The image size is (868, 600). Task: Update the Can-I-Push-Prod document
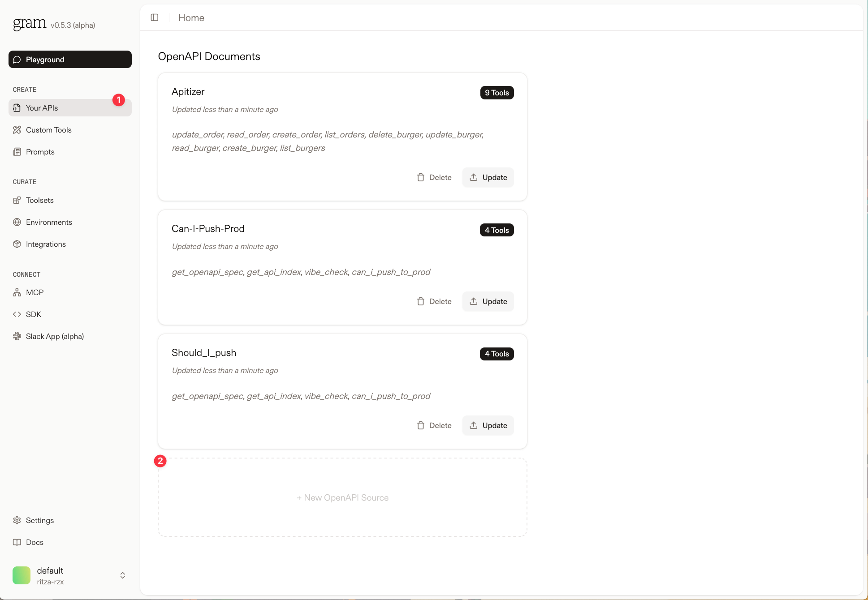(488, 301)
